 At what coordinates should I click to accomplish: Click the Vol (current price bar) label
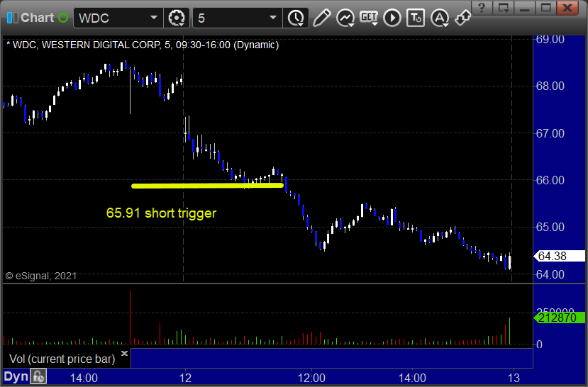pos(62,359)
